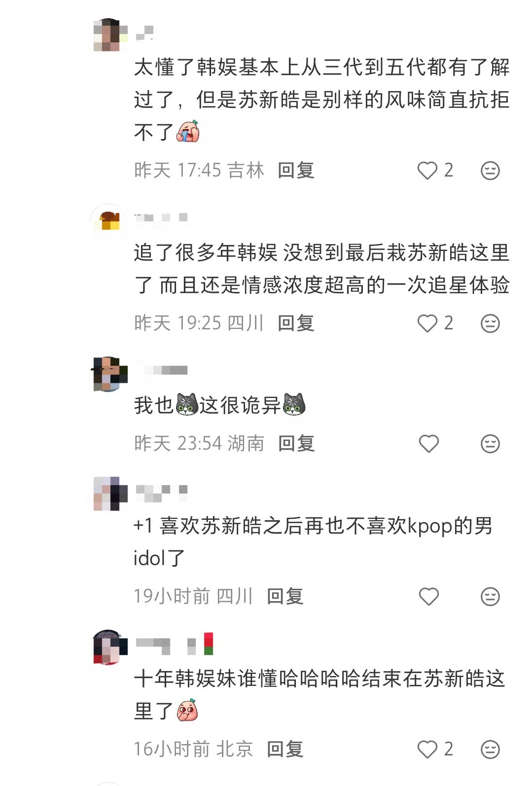Reply to the 23:54 Hunan comment
Viewport: 532px width, 786px height.
296,444
